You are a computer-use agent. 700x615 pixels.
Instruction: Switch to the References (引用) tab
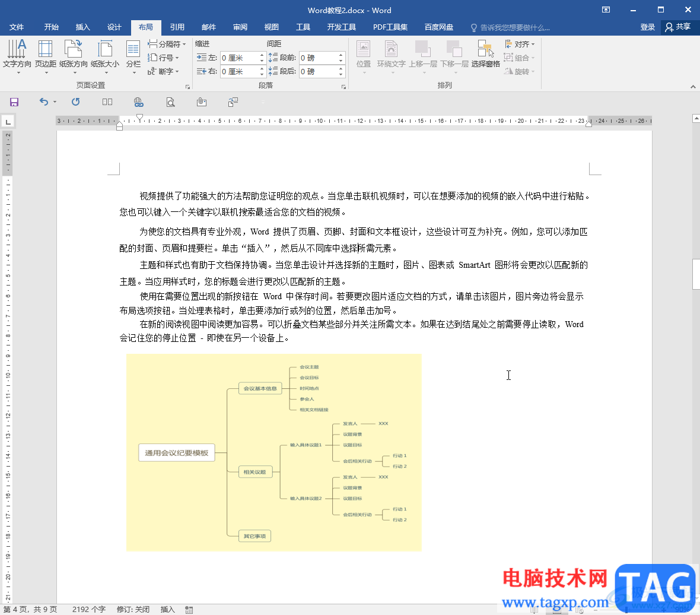(x=177, y=27)
